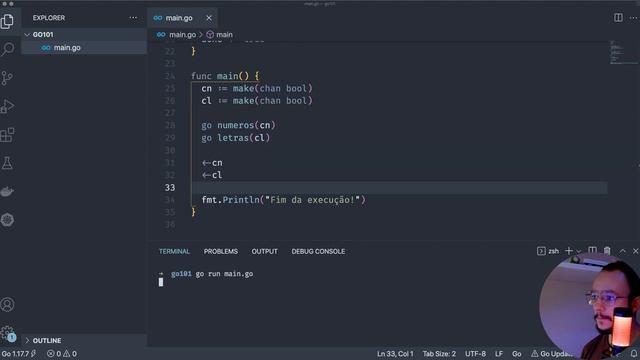Open the Docker whale view

coord(7,191)
